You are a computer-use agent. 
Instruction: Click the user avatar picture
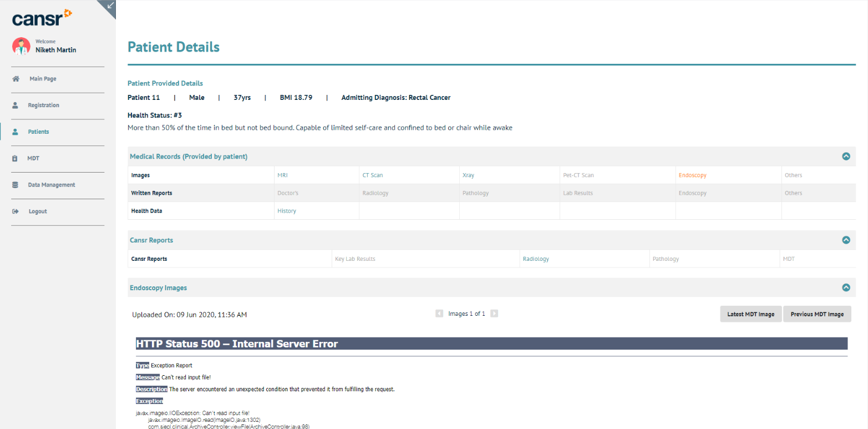[22, 46]
